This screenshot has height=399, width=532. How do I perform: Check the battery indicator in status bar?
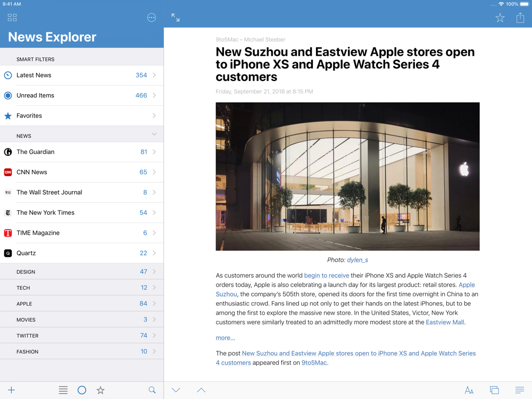click(525, 4)
